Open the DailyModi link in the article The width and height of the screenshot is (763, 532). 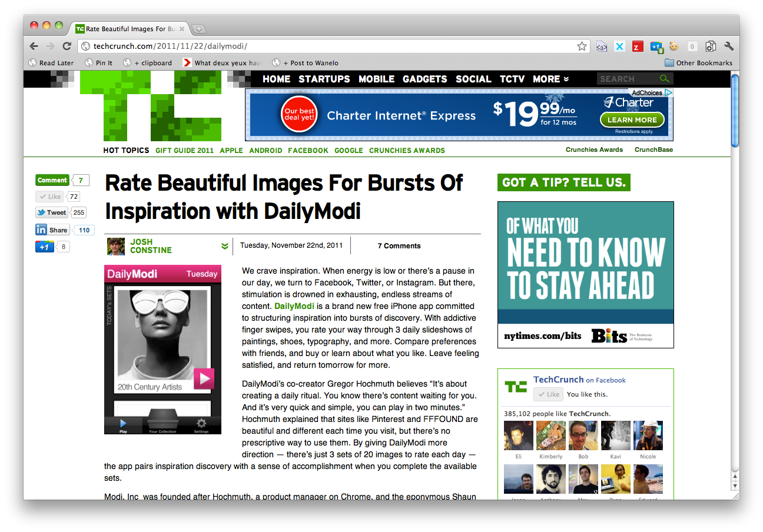(294, 306)
